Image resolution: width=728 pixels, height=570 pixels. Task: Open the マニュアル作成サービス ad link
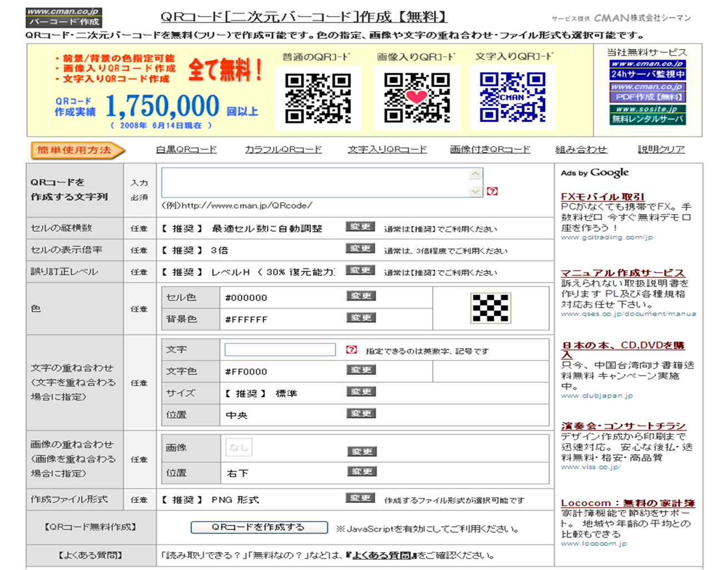pos(622,272)
